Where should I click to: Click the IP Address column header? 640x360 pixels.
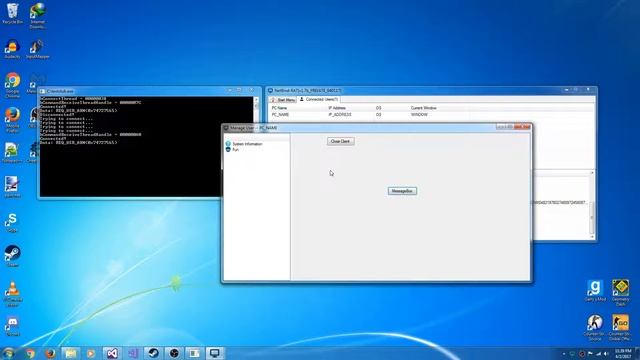pos(337,108)
